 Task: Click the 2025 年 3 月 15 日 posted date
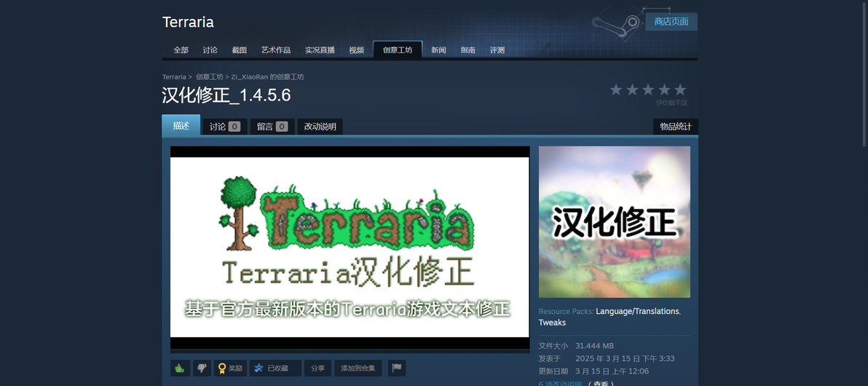pos(625,359)
